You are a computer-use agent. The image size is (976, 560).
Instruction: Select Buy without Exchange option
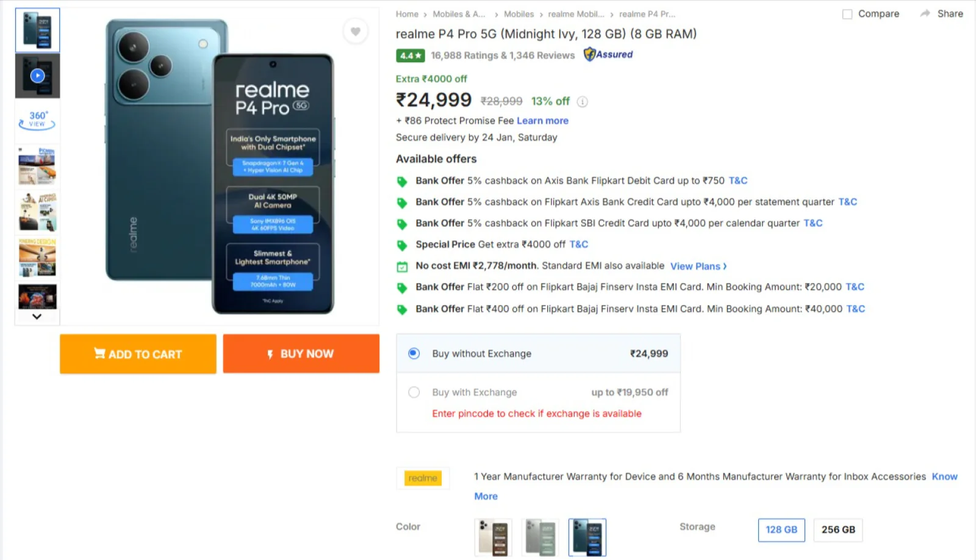tap(414, 353)
